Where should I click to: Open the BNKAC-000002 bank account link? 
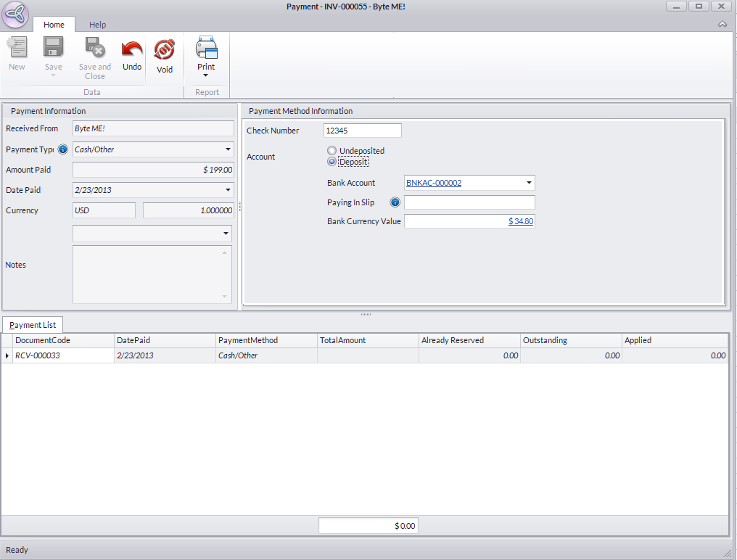[434, 183]
